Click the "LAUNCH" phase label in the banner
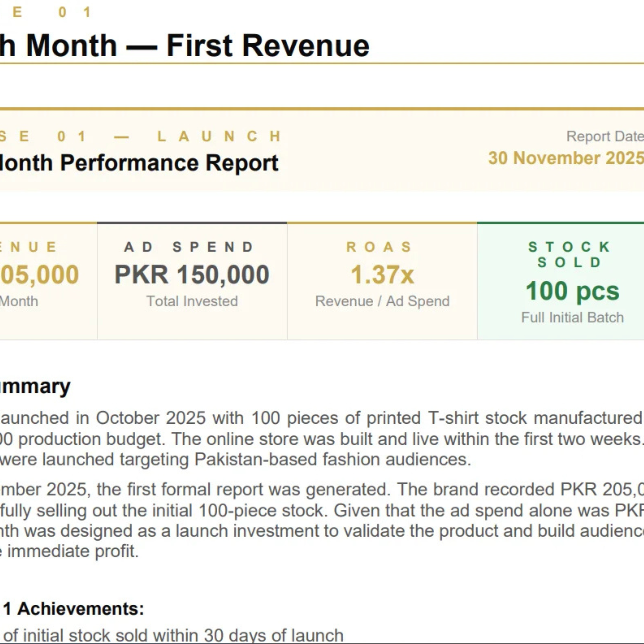 (x=220, y=136)
